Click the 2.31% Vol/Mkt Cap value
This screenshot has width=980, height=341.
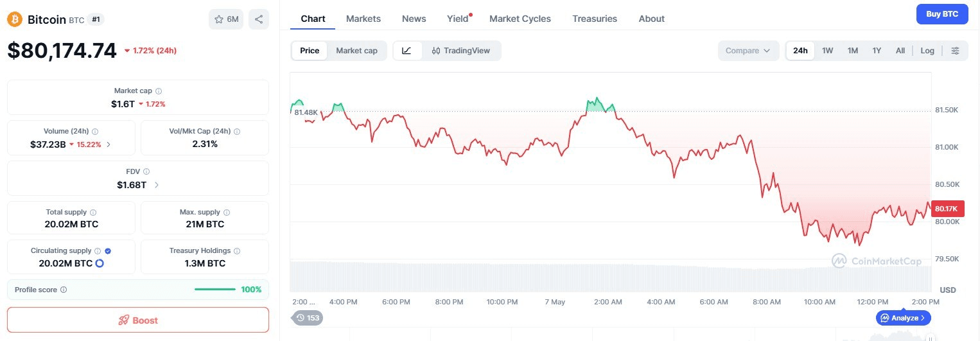pyautogui.click(x=205, y=144)
